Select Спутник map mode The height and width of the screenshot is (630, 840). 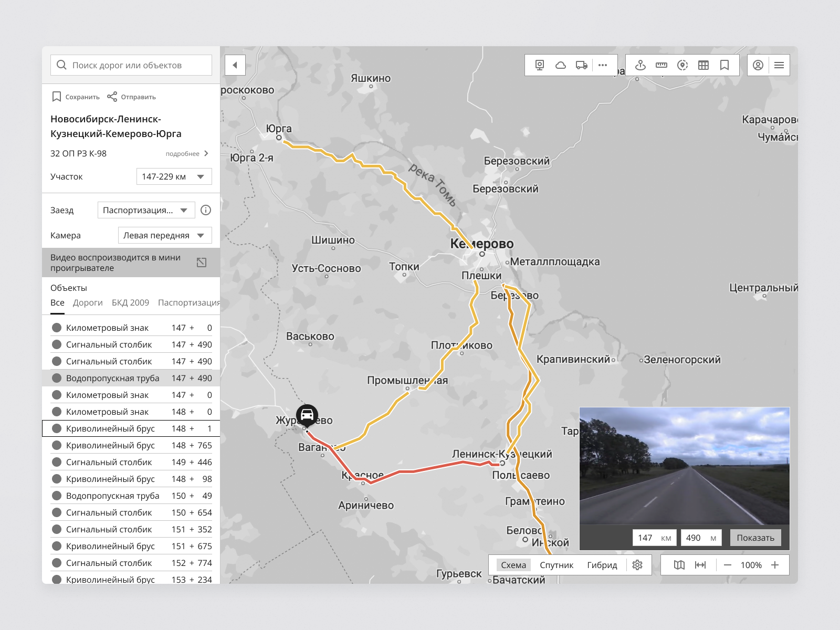point(556,565)
